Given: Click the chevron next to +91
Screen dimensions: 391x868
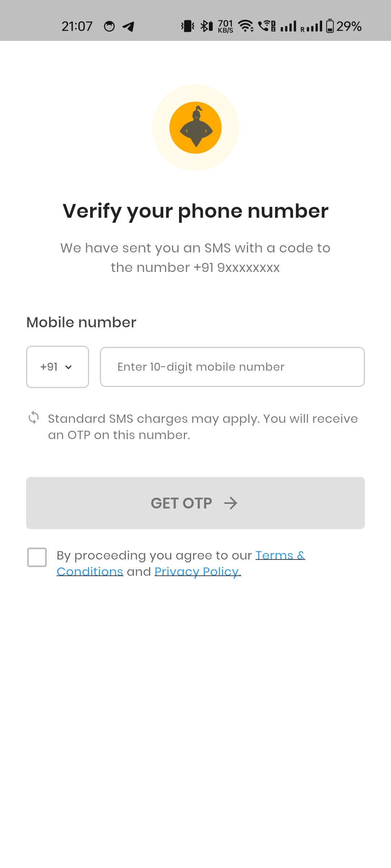Looking at the screenshot, I should (68, 367).
